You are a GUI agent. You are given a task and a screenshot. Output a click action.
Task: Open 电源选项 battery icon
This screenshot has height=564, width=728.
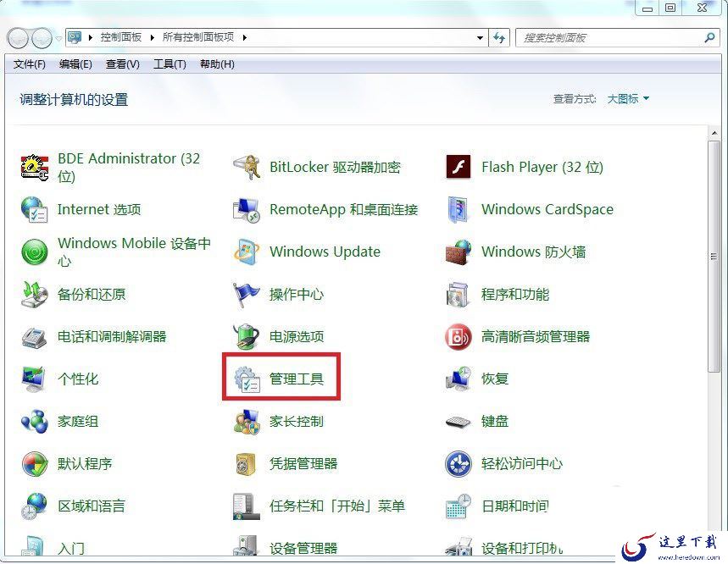tap(246, 337)
